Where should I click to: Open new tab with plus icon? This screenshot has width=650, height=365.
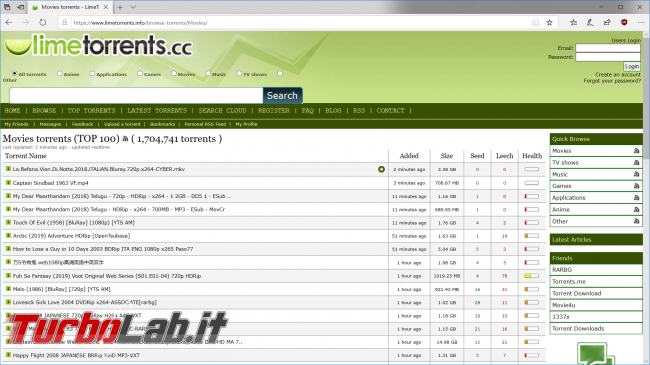coord(120,7)
